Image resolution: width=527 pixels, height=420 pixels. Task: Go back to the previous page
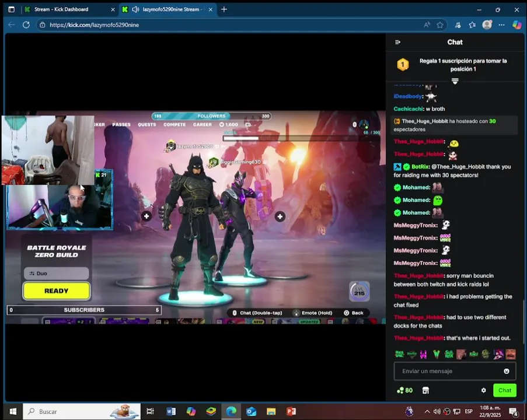(x=12, y=25)
